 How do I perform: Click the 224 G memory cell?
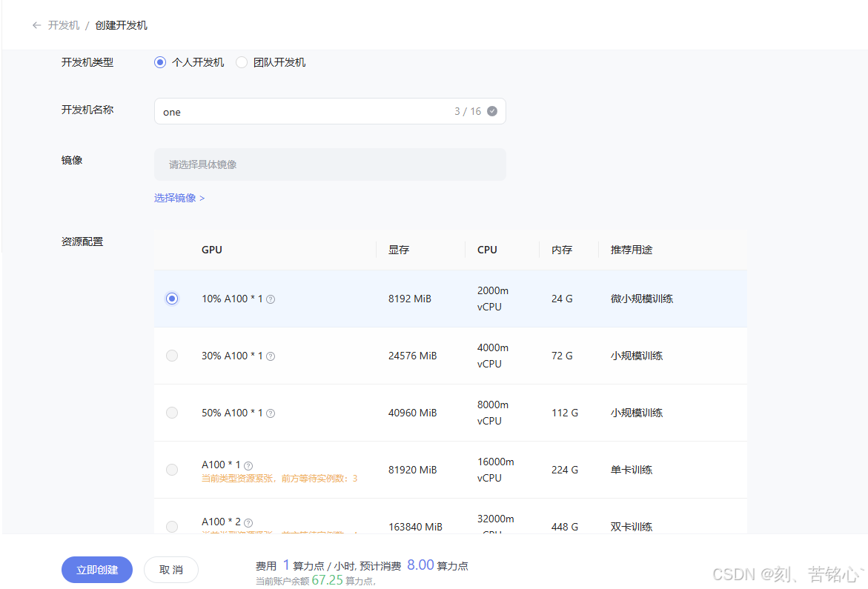tap(565, 470)
